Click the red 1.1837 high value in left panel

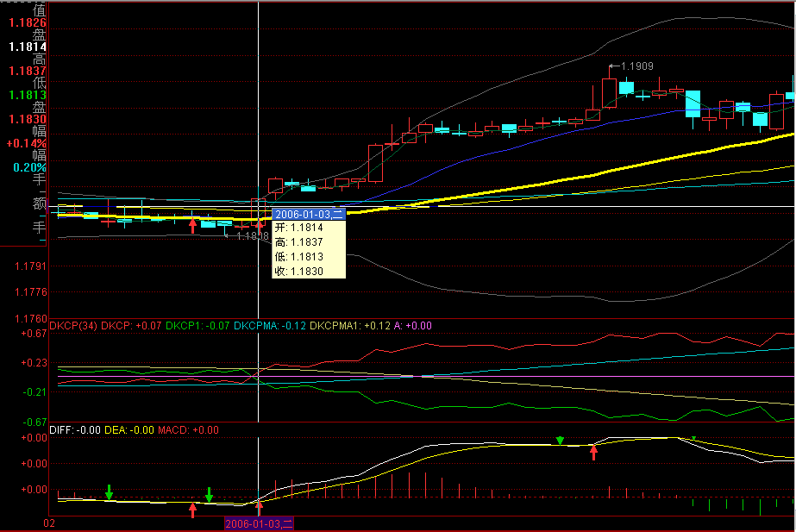tap(28, 71)
